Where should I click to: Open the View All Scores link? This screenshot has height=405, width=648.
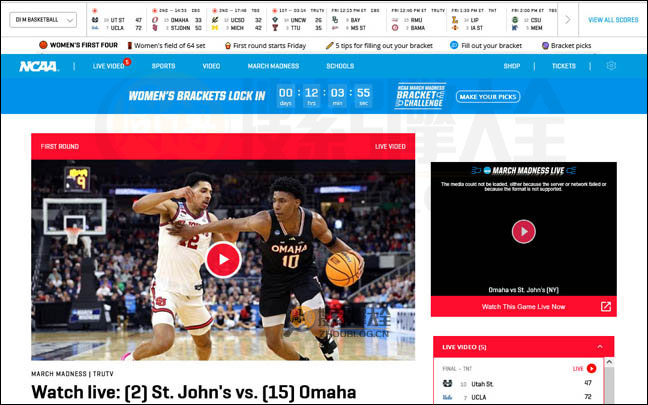click(613, 20)
